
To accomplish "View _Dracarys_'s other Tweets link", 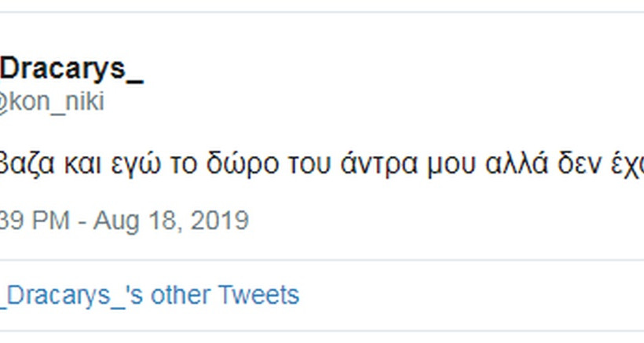I will pyautogui.click(x=149, y=295).
